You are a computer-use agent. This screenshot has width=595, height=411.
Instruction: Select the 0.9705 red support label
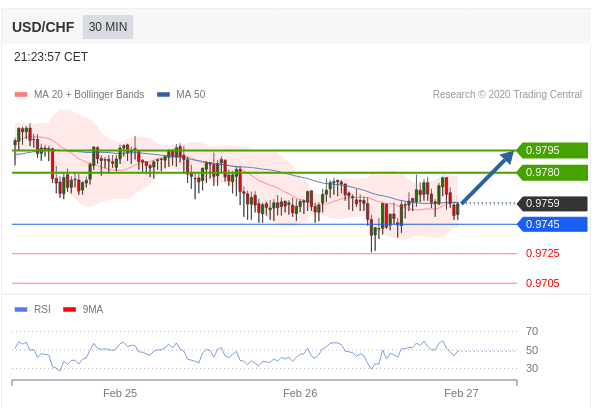click(x=542, y=283)
